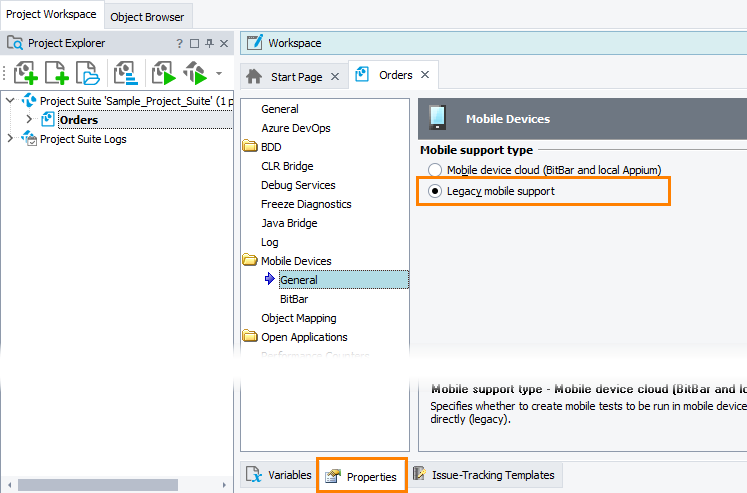Image resolution: width=747 pixels, height=493 pixels.
Task: Open the Open Applications folder category
Action: [x=304, y=337]
